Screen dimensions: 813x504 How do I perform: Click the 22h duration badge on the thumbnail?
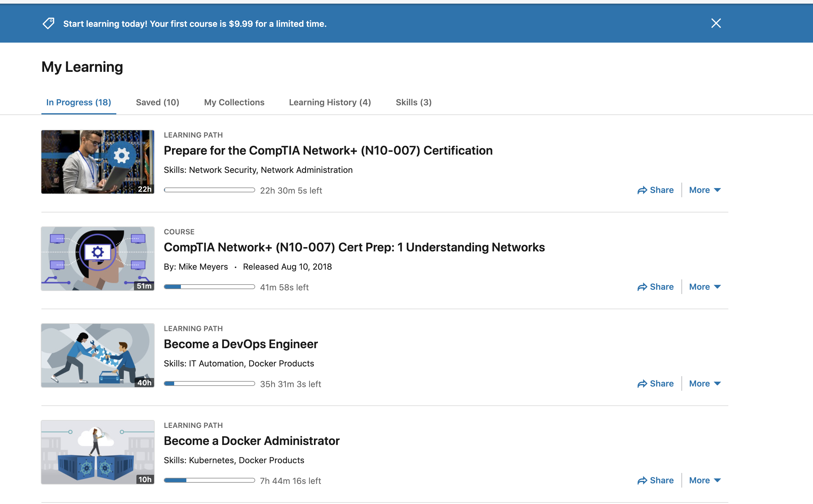pos(145,189)
